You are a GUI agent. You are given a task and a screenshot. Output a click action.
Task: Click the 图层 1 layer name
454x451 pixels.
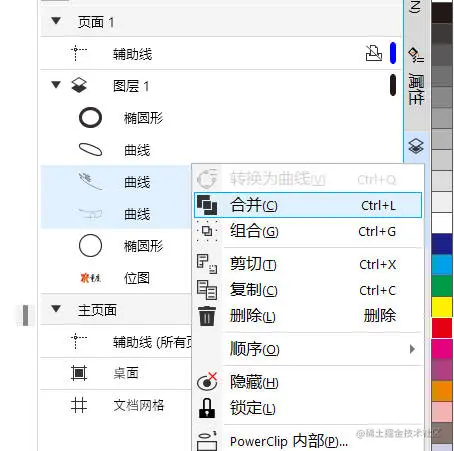[x=131, y=86]
